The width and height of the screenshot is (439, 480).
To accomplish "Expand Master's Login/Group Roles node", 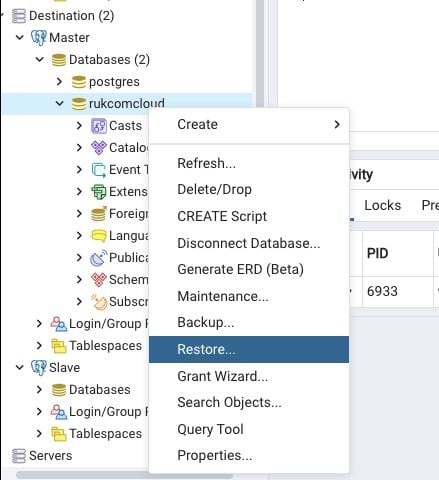I will click(x=39, y=323).
